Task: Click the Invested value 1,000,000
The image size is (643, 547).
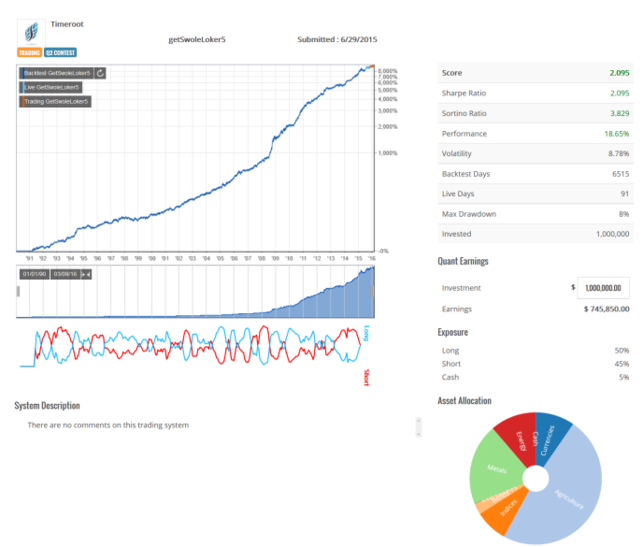Action: (x=613, y=234)
